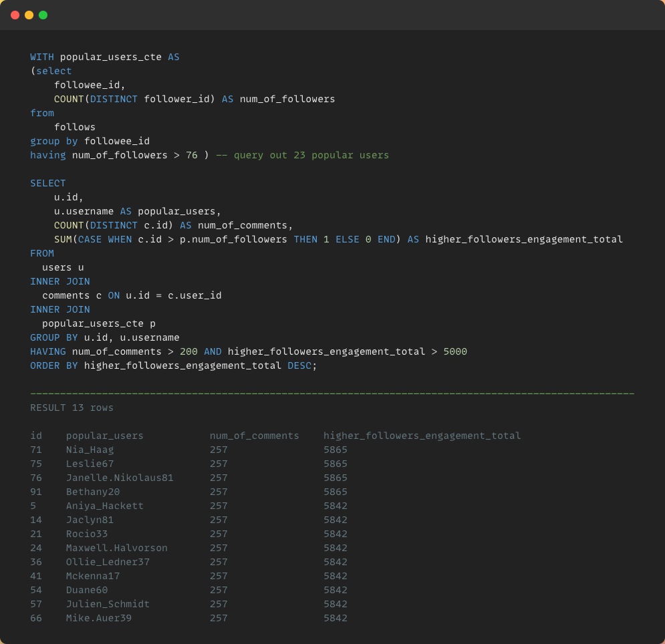
Task: Select the 'ORDER BY higher_followers_engagement_total DESC;' line
Action: (x=174, y=365)
